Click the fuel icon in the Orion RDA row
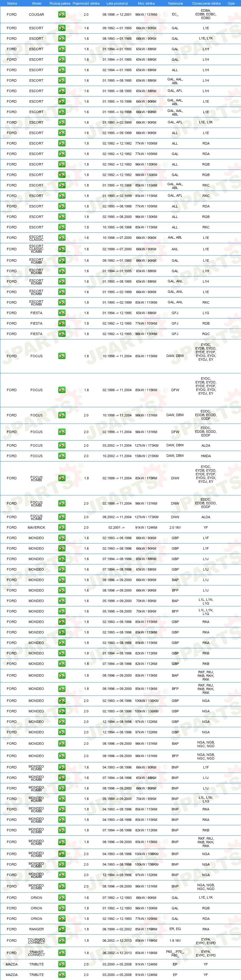The width and height of the screenshot is (241, 980). [x=62, y=919]
